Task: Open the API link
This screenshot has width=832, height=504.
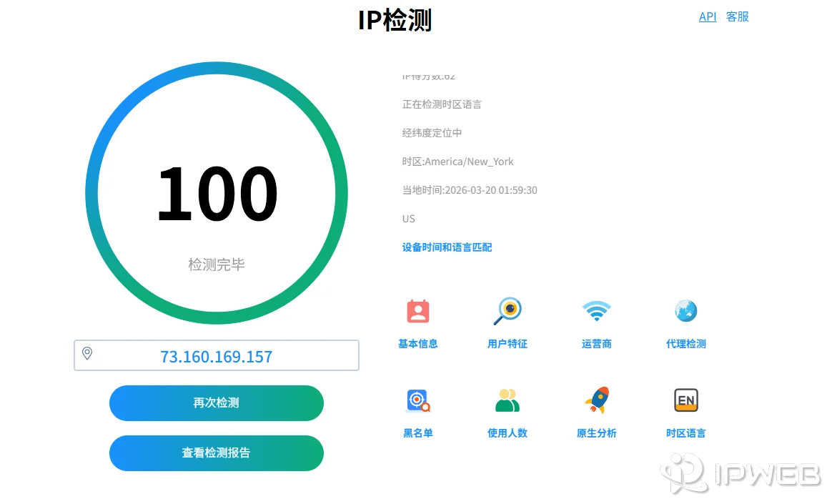Action: [707, 16]
